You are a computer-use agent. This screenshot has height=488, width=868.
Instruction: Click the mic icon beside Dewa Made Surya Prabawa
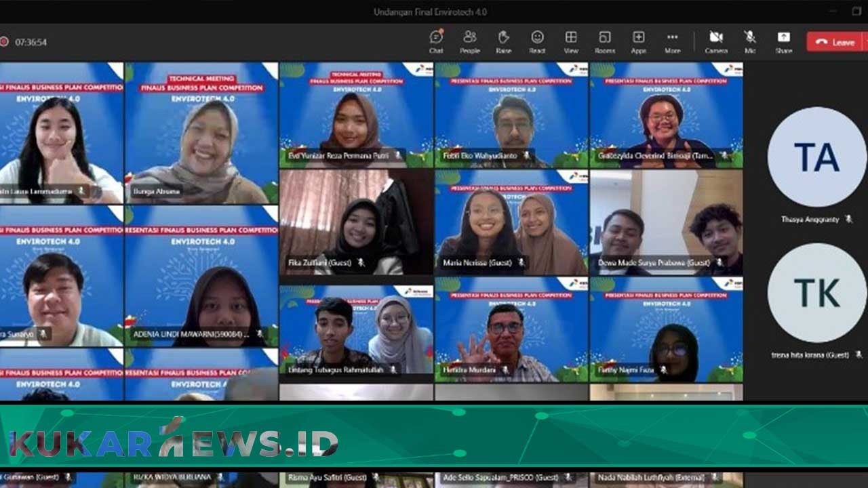[x=719, y=262]
